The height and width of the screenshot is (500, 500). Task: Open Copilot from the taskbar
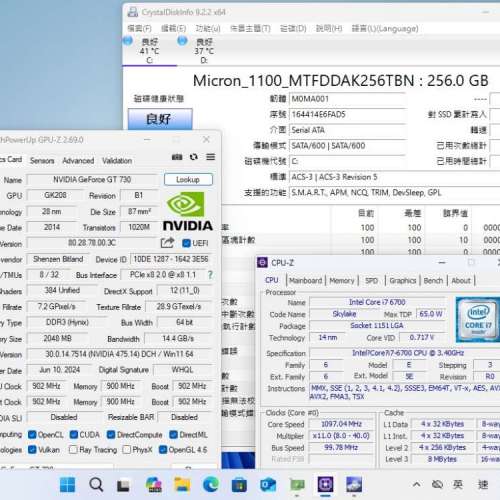click(154, 485)
